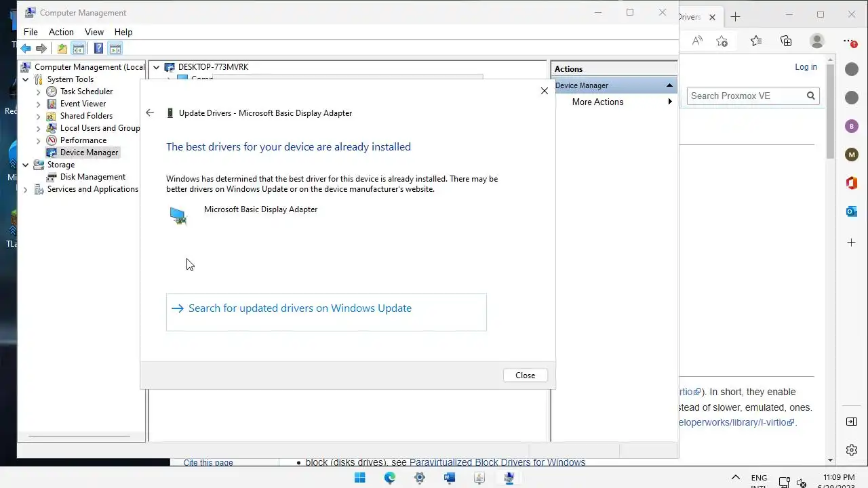Click the 11:09 PM taskbar clock
Viewport: 868px width, 488px height.
click(839, 478)
